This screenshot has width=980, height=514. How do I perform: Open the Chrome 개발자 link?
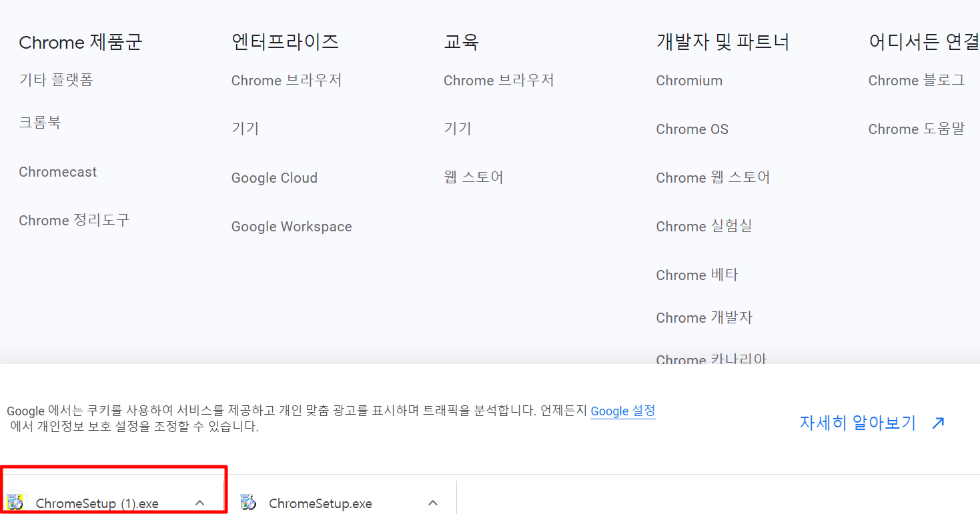pyautogui.click(x=704, y=318)
